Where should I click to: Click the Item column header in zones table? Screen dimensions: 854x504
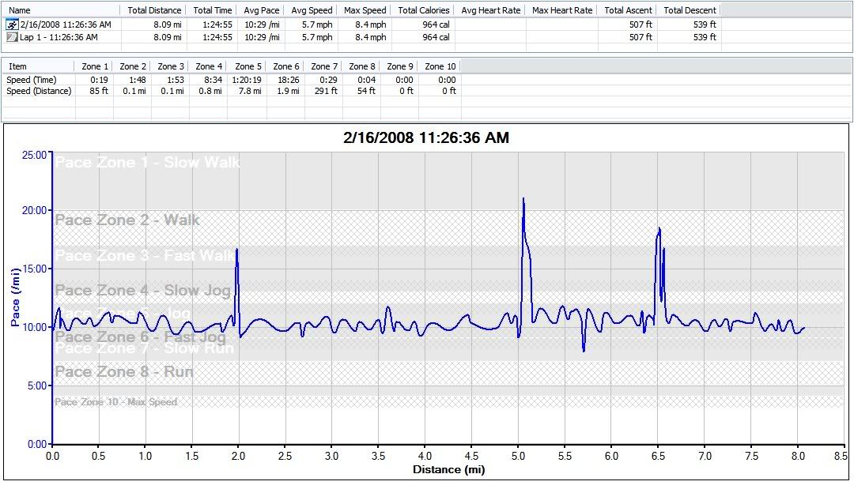[x=17, y=66]
